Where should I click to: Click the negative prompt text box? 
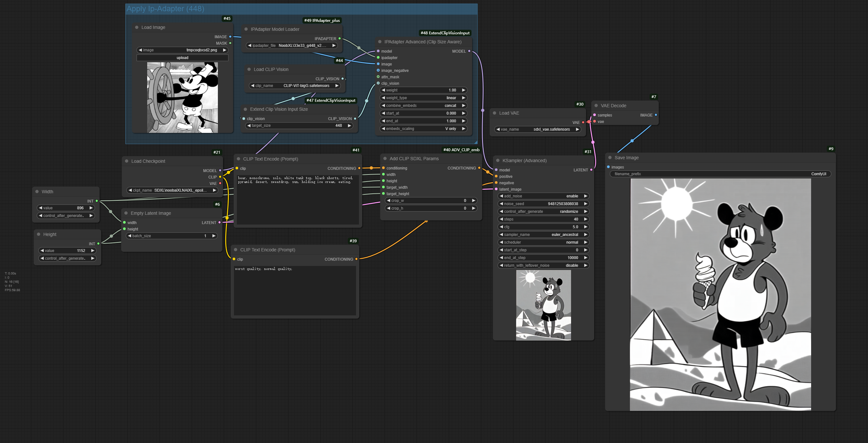pos(295,291)
